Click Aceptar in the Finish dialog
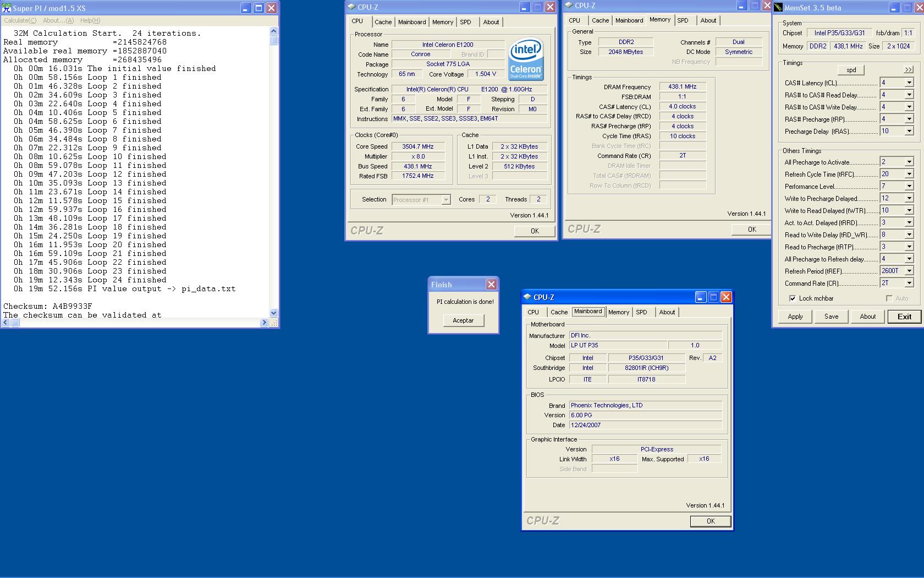The image size is (924, 578). point(463,320)
